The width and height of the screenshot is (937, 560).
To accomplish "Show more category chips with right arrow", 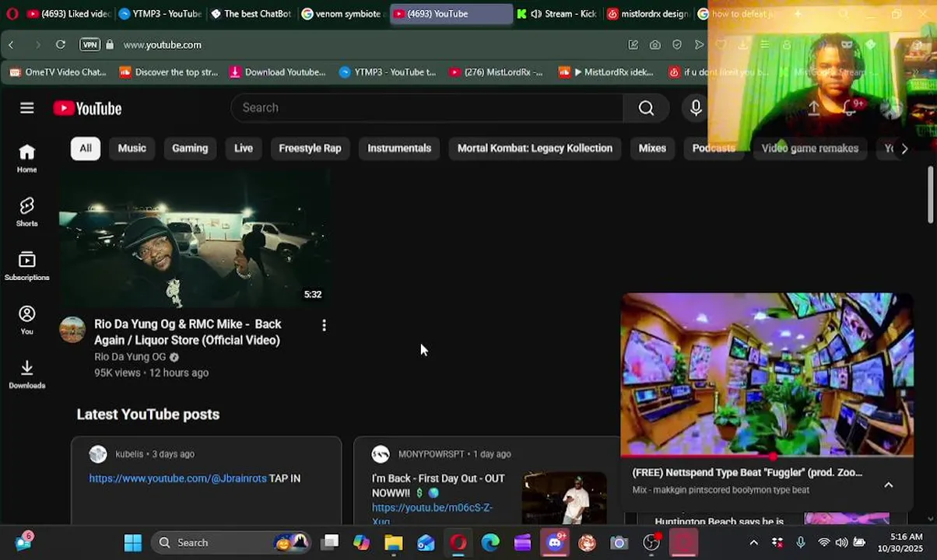I will pos(904,149).
